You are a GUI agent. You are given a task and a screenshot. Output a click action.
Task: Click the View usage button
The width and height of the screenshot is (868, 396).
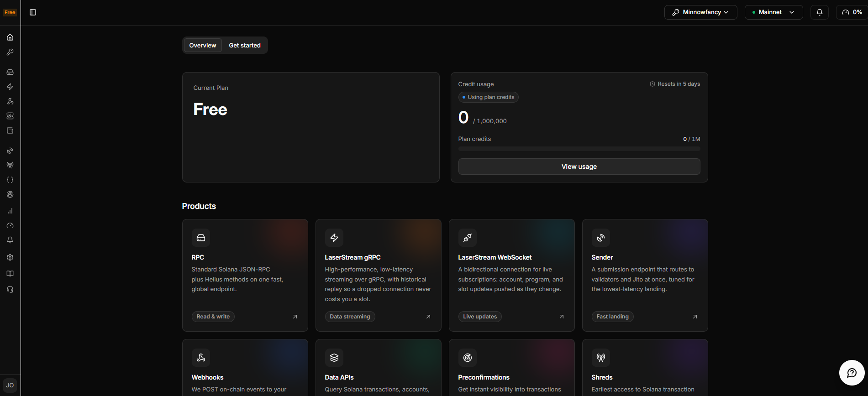(x=579, y=167)
